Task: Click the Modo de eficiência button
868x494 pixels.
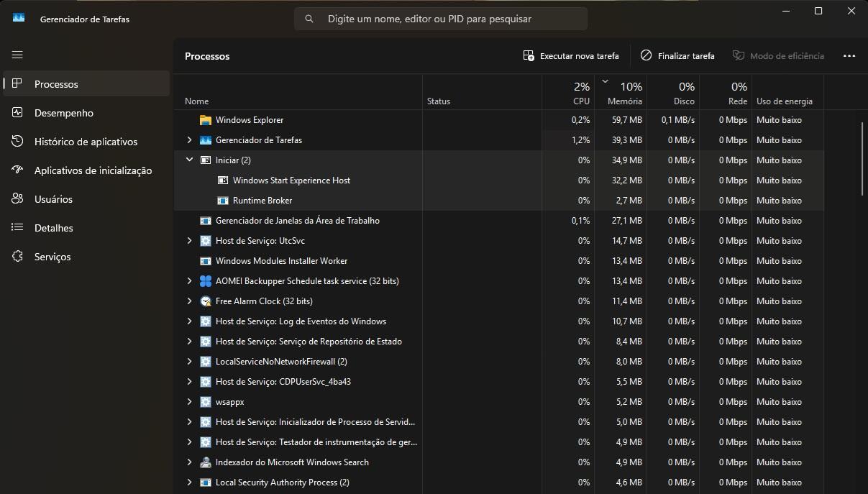Action: (x=779, y=56)
